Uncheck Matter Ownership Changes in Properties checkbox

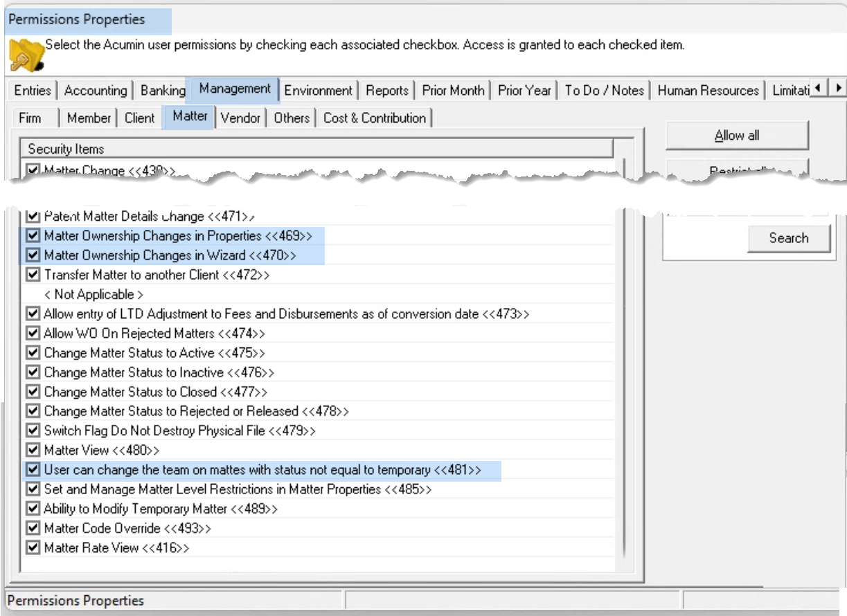(x=33, y=236)
